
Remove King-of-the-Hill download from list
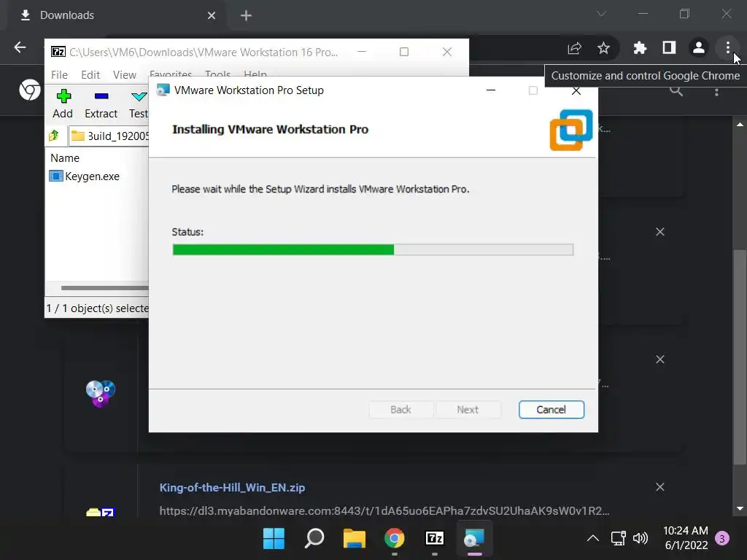[x=659, y=486]
